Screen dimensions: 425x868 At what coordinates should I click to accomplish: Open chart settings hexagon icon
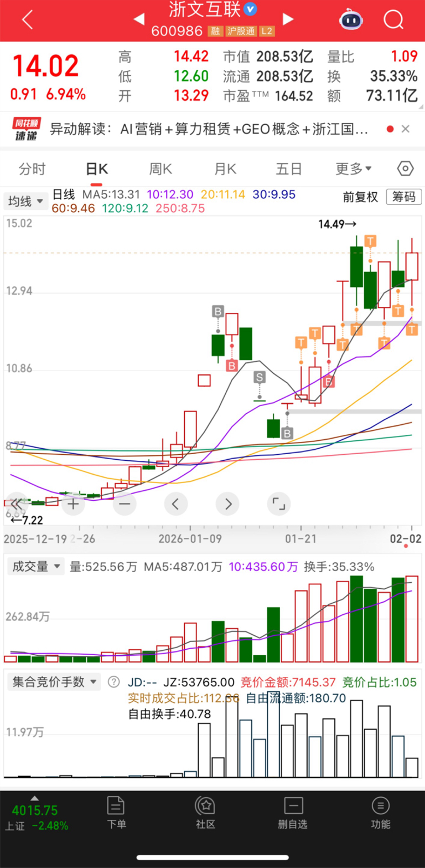coord(406,168)
